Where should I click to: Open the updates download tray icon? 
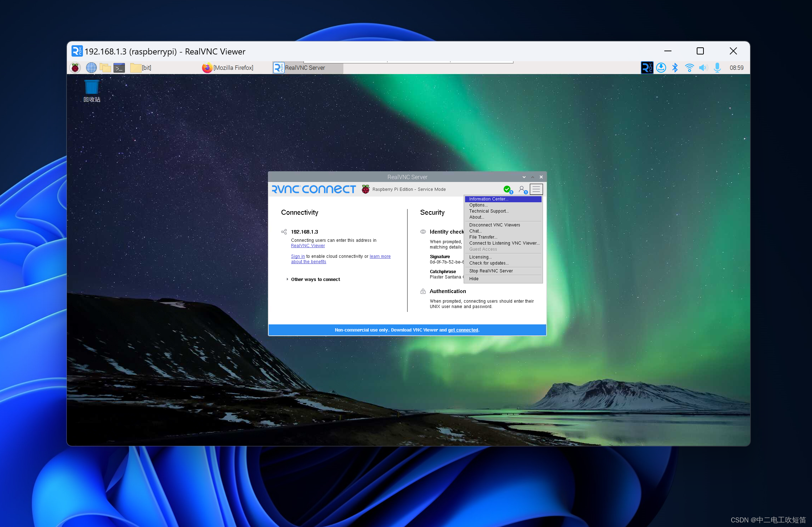(661, 68)
